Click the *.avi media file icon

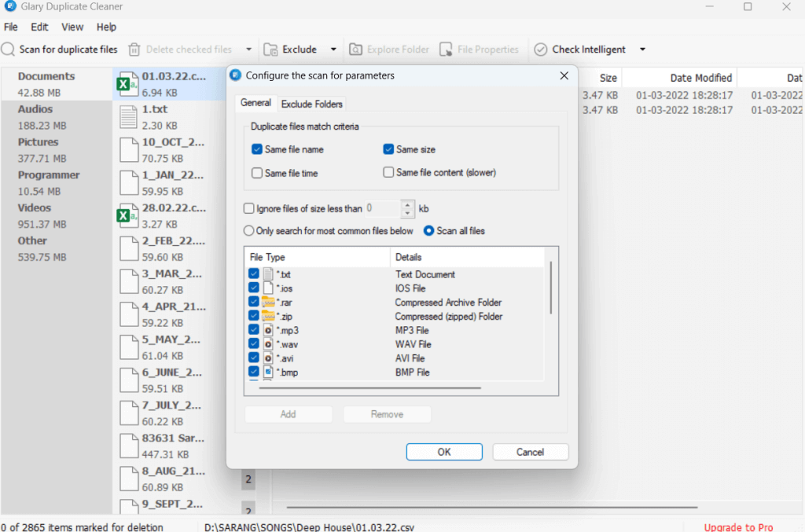coord(268,358)
